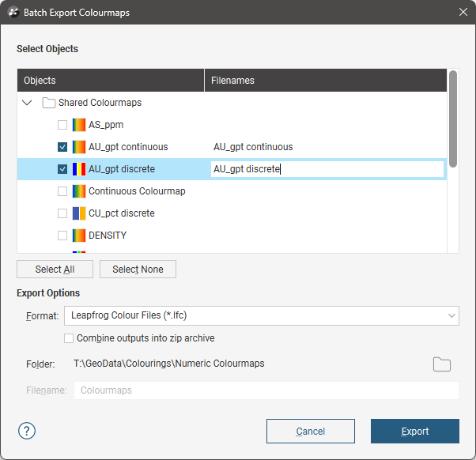Tick Combine outputs into zip archive
This screenshot has height=460, width=476.
pos(69,338)
